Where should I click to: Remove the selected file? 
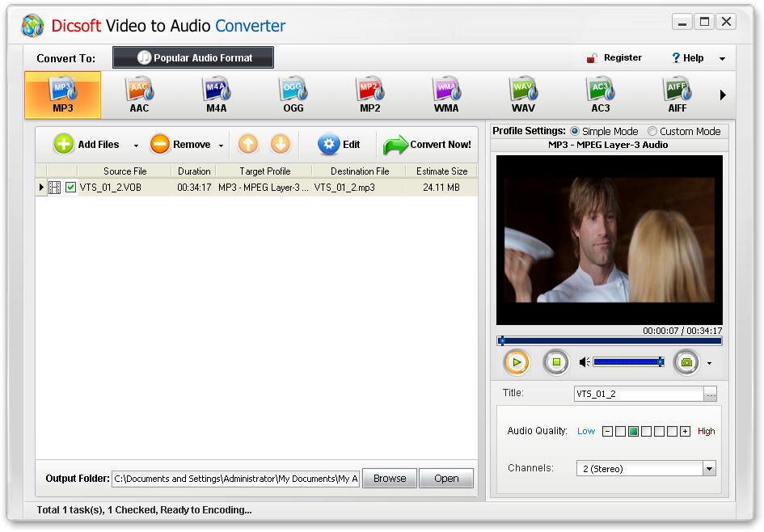[179, 144]
